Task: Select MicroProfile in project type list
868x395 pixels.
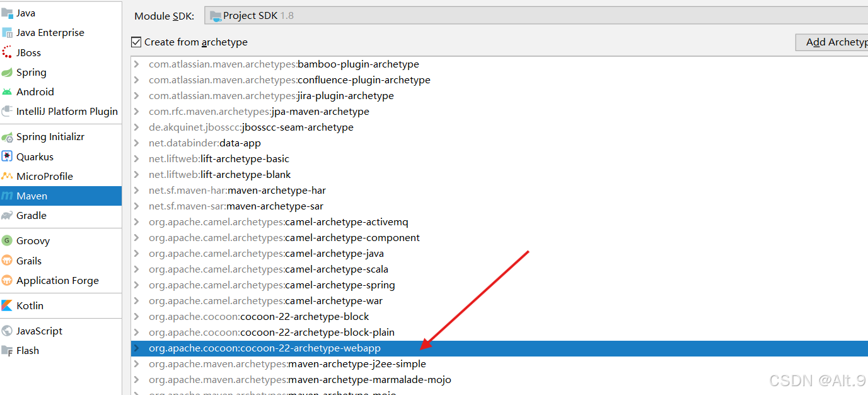Action: [61, 177]
